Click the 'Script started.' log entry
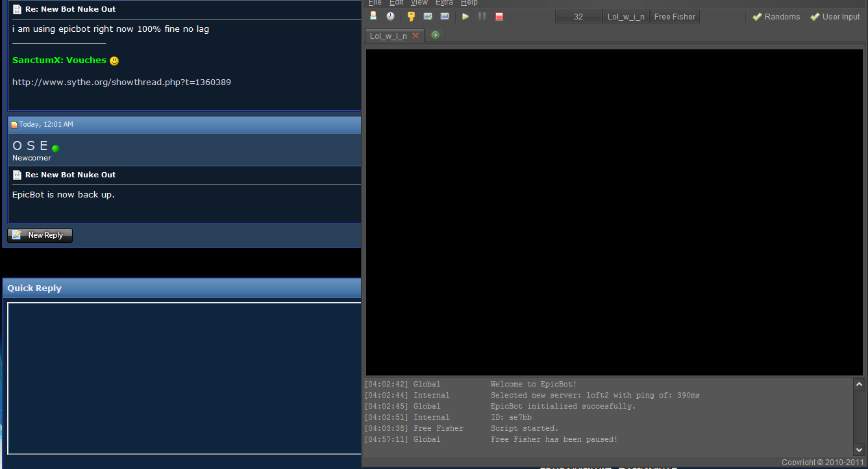The image size is (868, 469). click(525, 429)
